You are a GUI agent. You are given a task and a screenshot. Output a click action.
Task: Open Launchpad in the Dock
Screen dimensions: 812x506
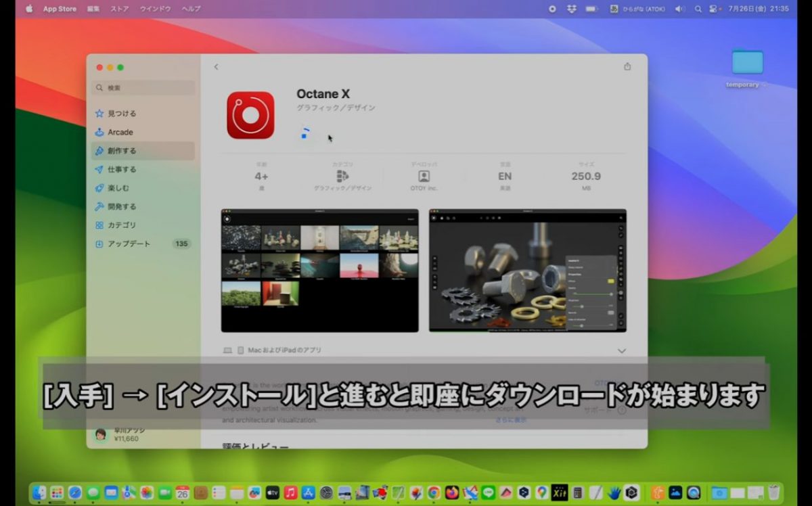57,492
